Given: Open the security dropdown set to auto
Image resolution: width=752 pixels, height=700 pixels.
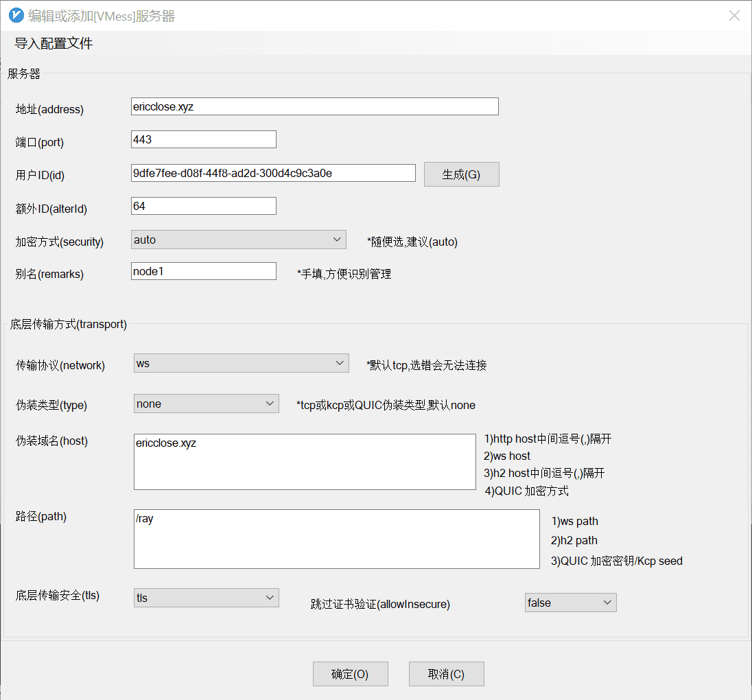Looking at the screenshot, I should 238,240.
